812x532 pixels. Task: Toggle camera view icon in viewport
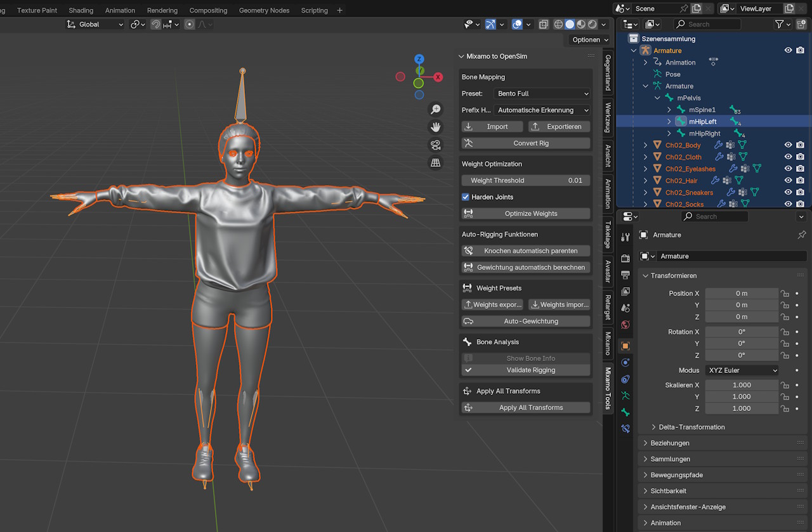435,145
